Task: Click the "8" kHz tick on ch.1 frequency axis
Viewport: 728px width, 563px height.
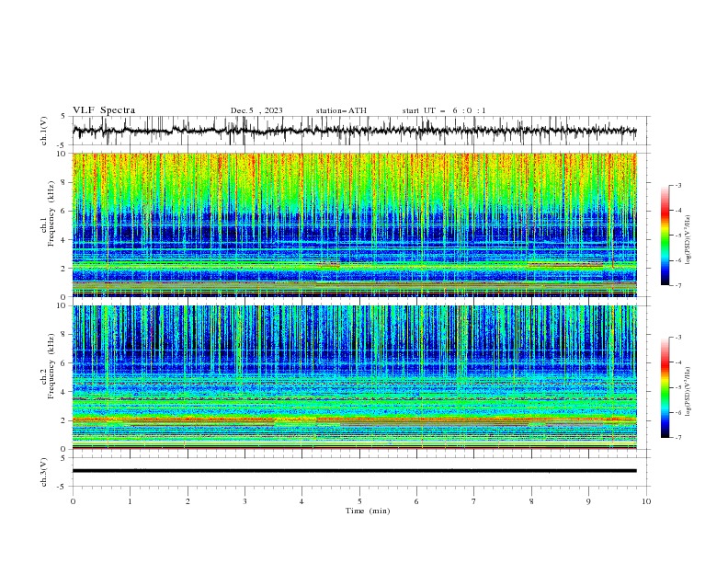Action: [64, 182]
